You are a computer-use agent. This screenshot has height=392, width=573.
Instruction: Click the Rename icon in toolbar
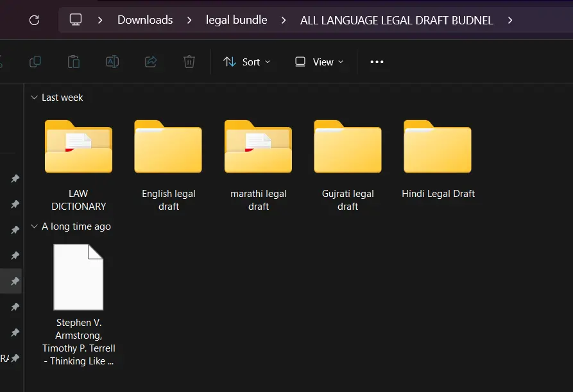tap(112, 62)
